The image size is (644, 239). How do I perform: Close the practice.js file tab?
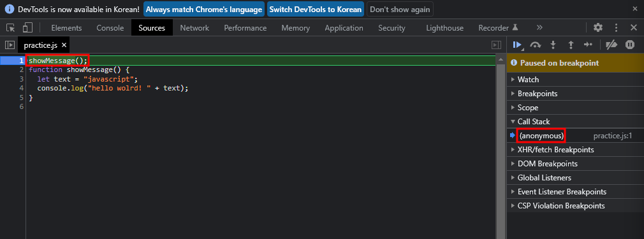[64, 45]
